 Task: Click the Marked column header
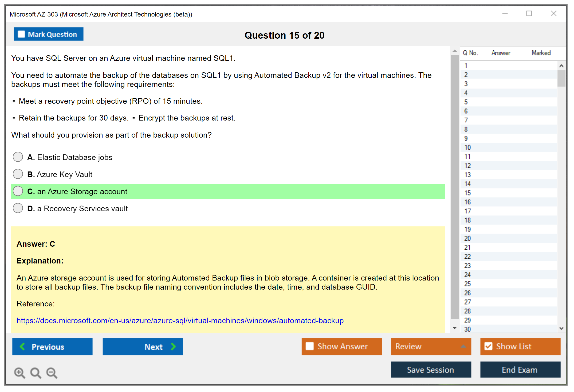pyautogui.click(x=541, y=53)
